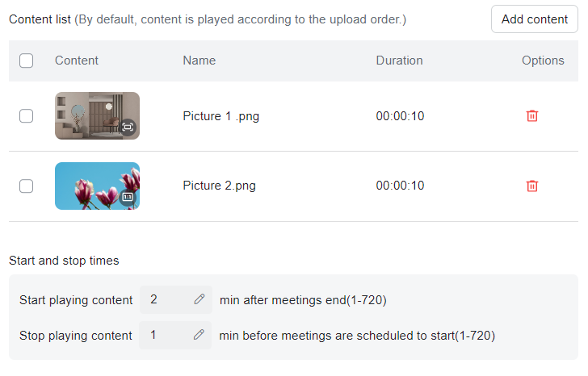Click the full-screen fit icon on Picture 1 thumbnail
This screenshot has height=376, width=588.
[128, 127]
